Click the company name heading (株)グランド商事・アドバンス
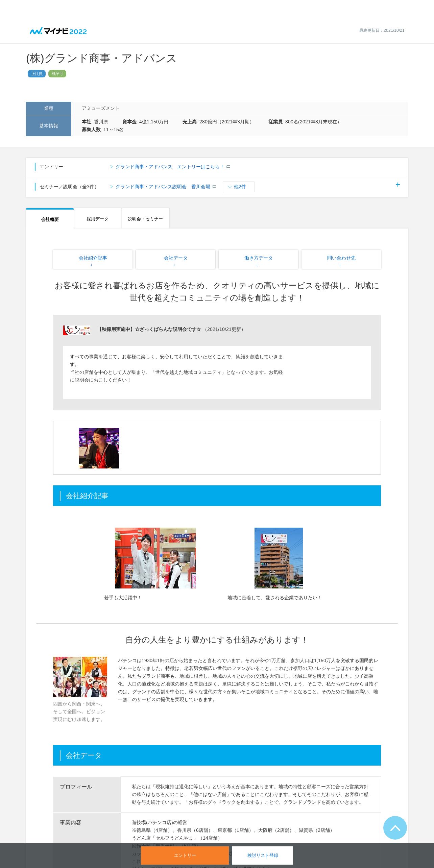Viewport: 434px width, 868px height. (101, 58)
